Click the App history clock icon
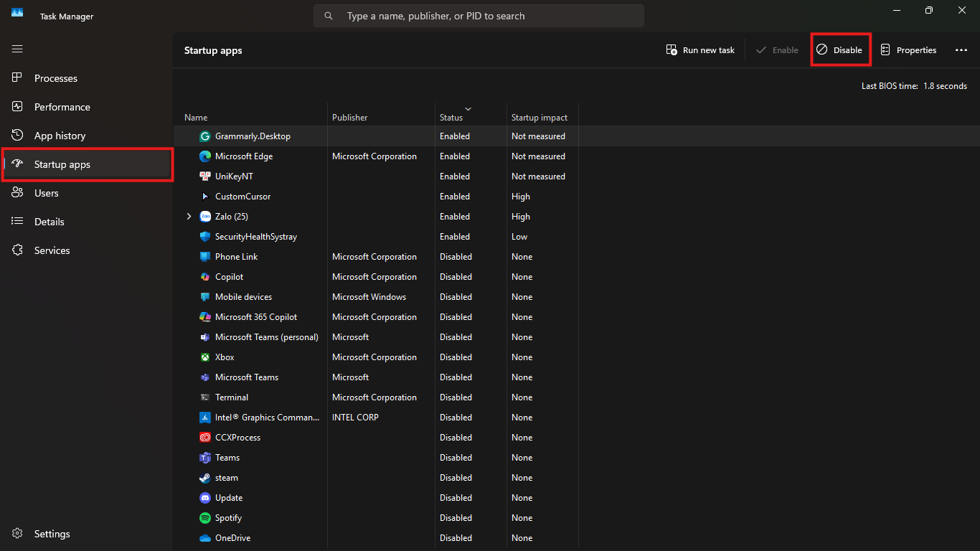Viewport: 980px width, 551px height. (17, 136)
